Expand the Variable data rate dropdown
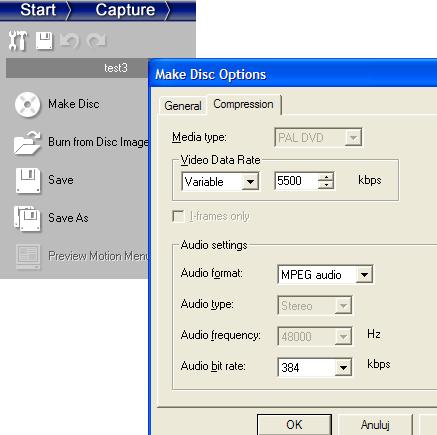 pos(250,182)
